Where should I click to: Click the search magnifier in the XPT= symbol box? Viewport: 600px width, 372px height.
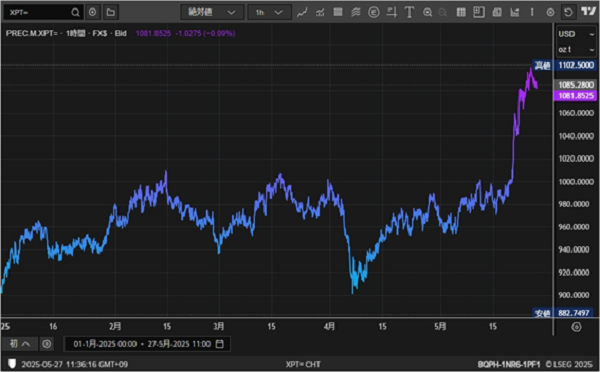pyautogui.click(x=75, y=13)
